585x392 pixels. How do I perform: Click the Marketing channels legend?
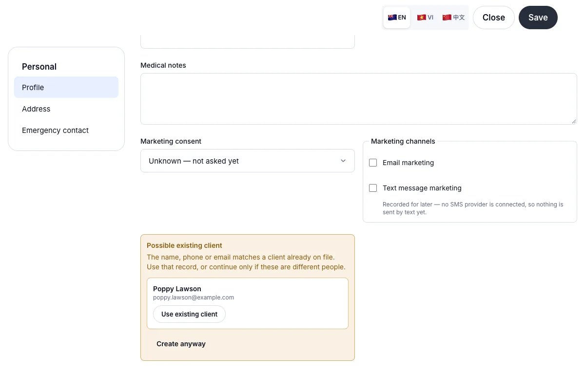click(403, 141)
